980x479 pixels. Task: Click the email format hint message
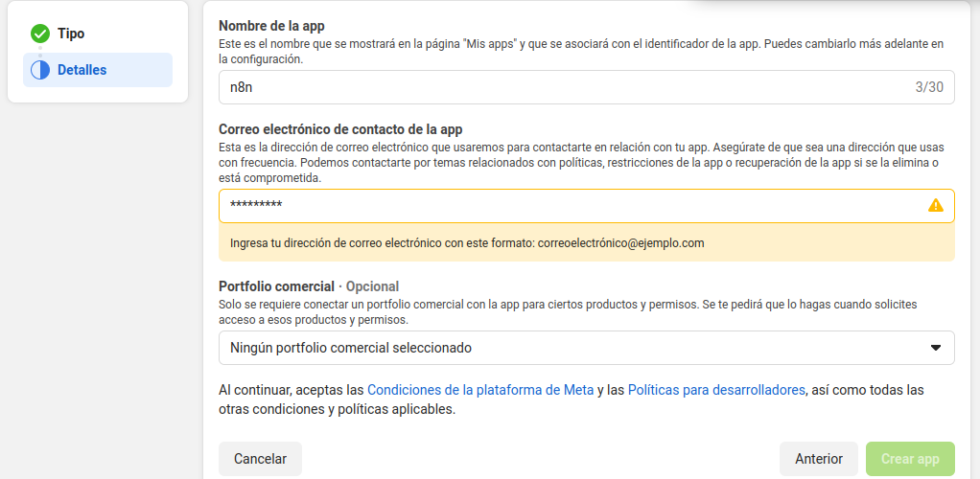586,243
